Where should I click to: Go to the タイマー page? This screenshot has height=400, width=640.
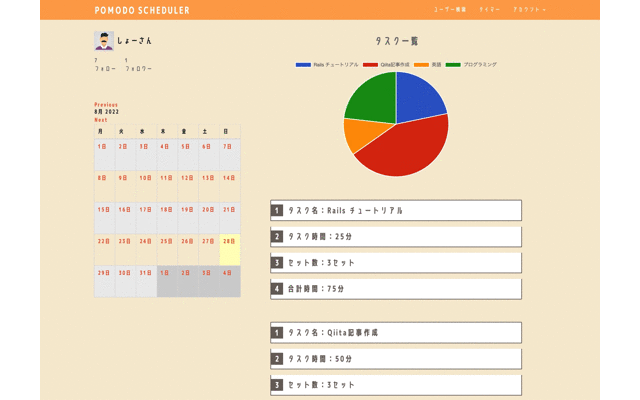point(489,9)
